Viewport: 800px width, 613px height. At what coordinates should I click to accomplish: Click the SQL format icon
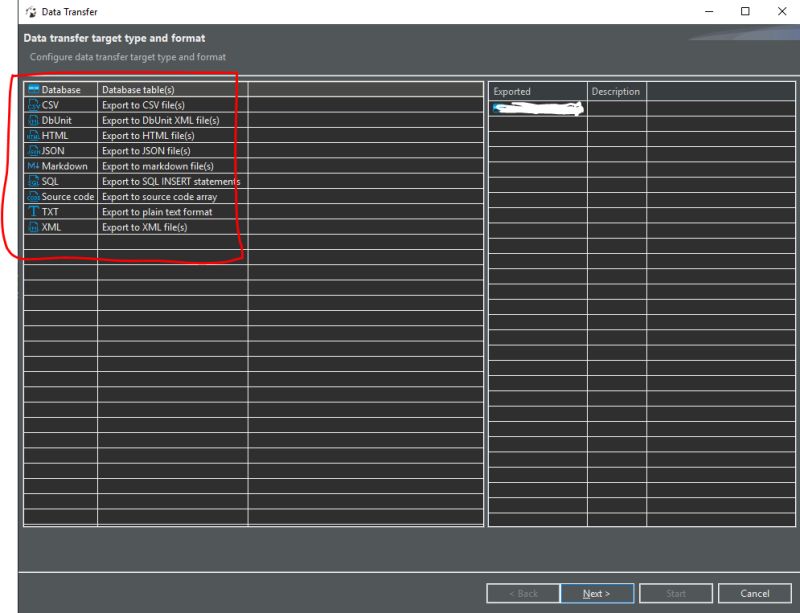point(33,181)
